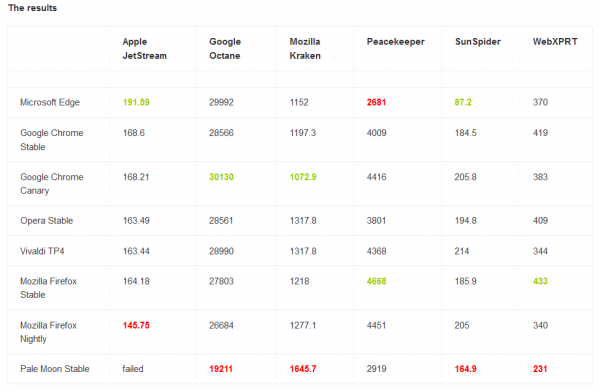This screenshot has height=391, width=600.
Task: Select the green 4668 Peacekeeper score
Action: [x=377, y=281]
